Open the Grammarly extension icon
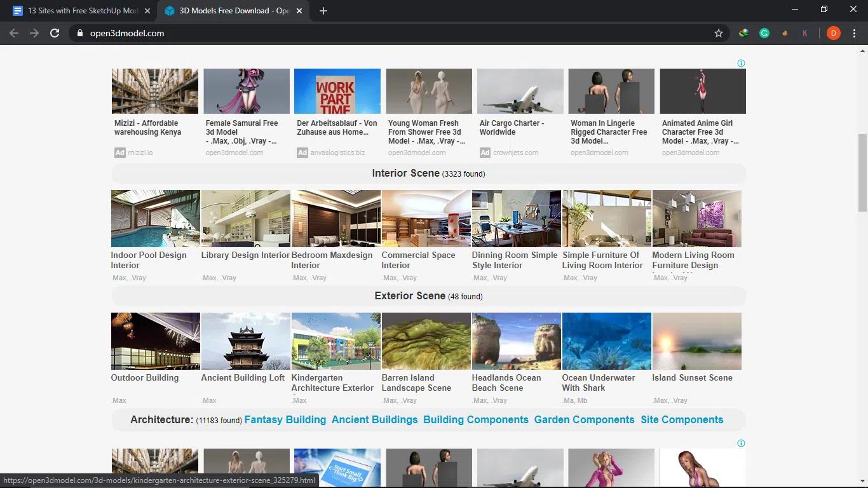 click(x=764, y=32)
